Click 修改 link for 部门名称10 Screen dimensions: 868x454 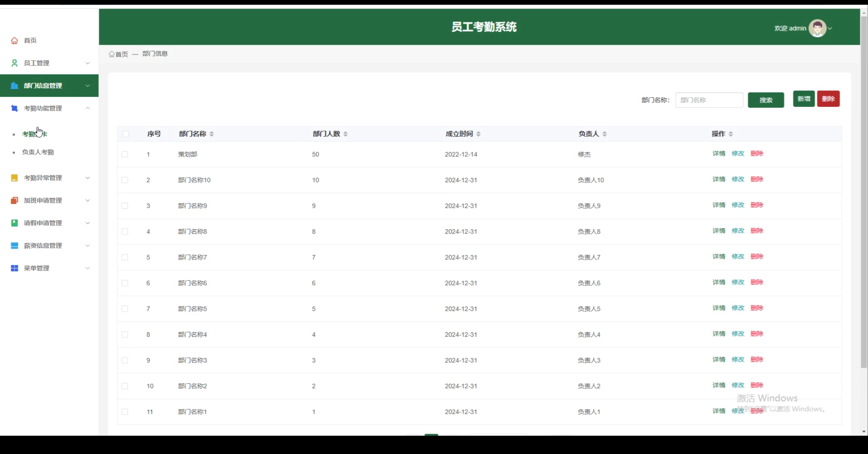(738, 179)
